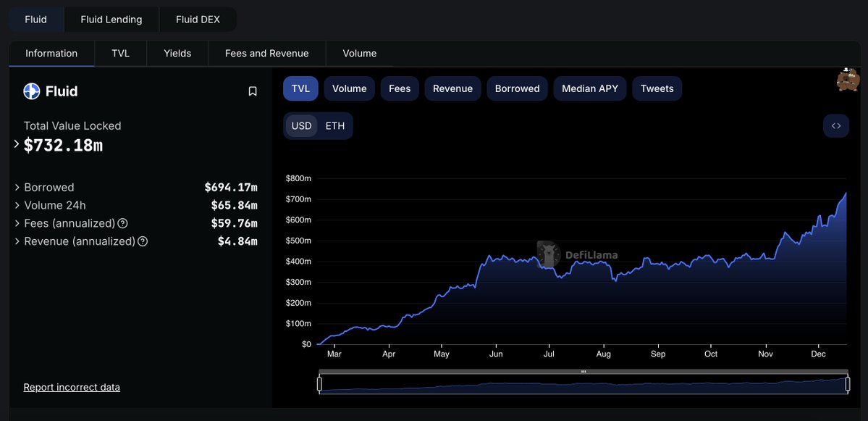This screenshot has height=421, width=868.
Task: Select the Fluid DEX tab
Action: 198,20
